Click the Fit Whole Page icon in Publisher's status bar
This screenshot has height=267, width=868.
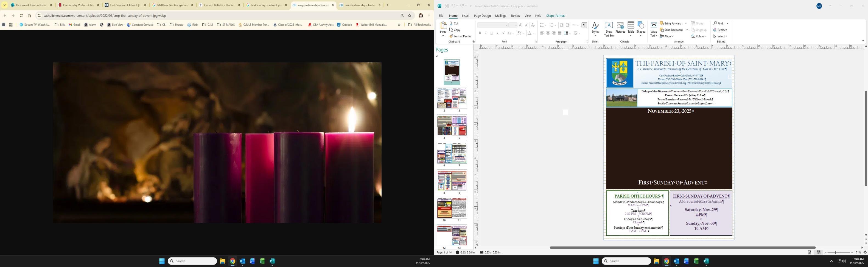pyautogui.click(x=865, y=252)
